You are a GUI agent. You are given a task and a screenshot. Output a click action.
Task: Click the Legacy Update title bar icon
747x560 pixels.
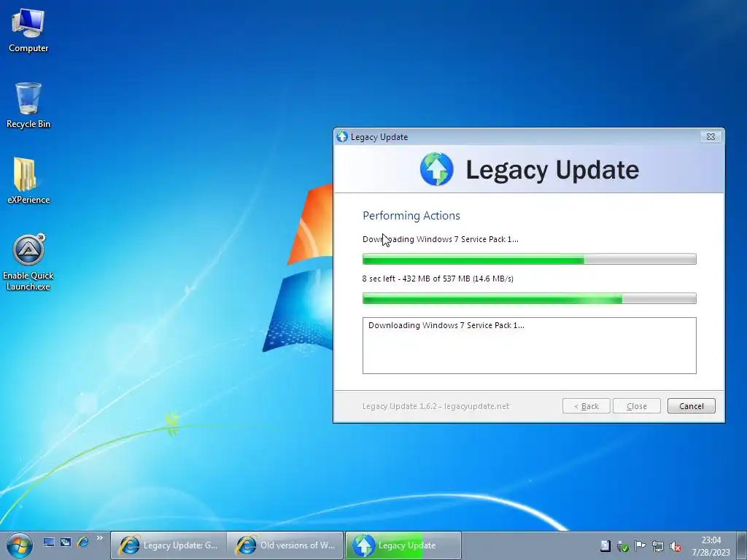(x=342, y=136)
